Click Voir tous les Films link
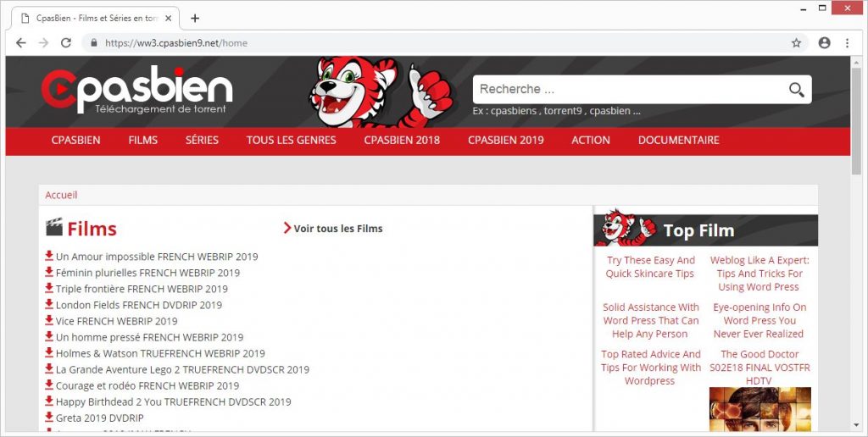The height and width of the screenshot is (437, 868). tap(333, 228)
